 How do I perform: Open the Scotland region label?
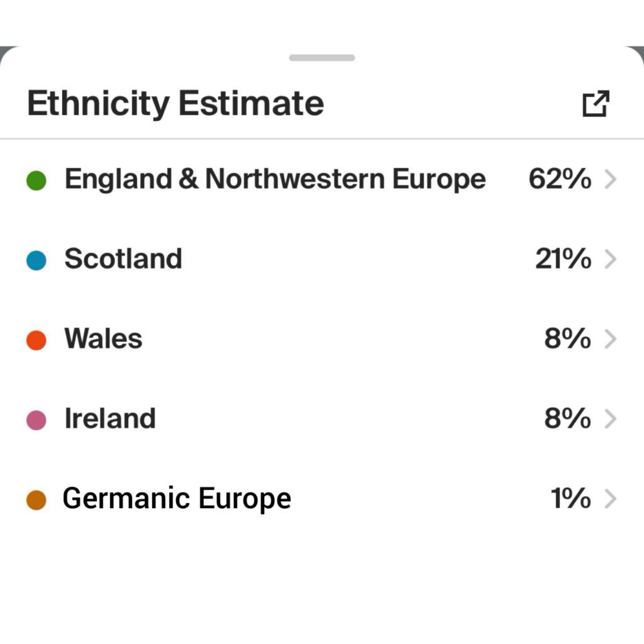pyautogui.click(x=123, y=259)
